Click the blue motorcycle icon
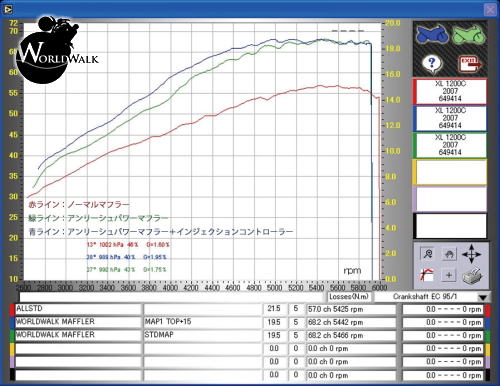 coord(432,34)
